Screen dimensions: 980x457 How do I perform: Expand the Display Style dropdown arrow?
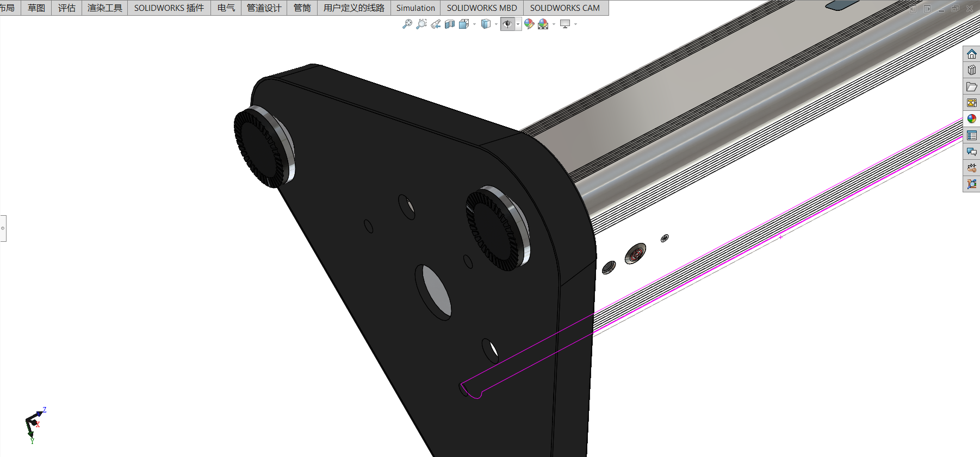point(496,24)
